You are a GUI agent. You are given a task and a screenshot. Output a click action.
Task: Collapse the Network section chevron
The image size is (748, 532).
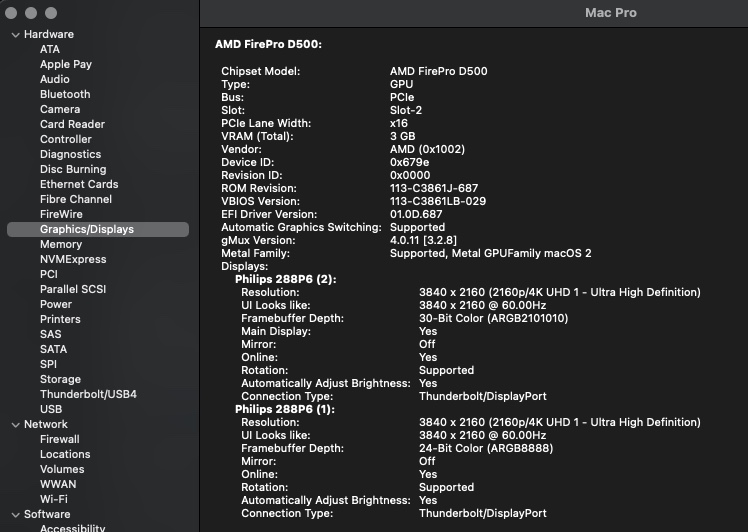pyautogui.click(x=15, y=425)
